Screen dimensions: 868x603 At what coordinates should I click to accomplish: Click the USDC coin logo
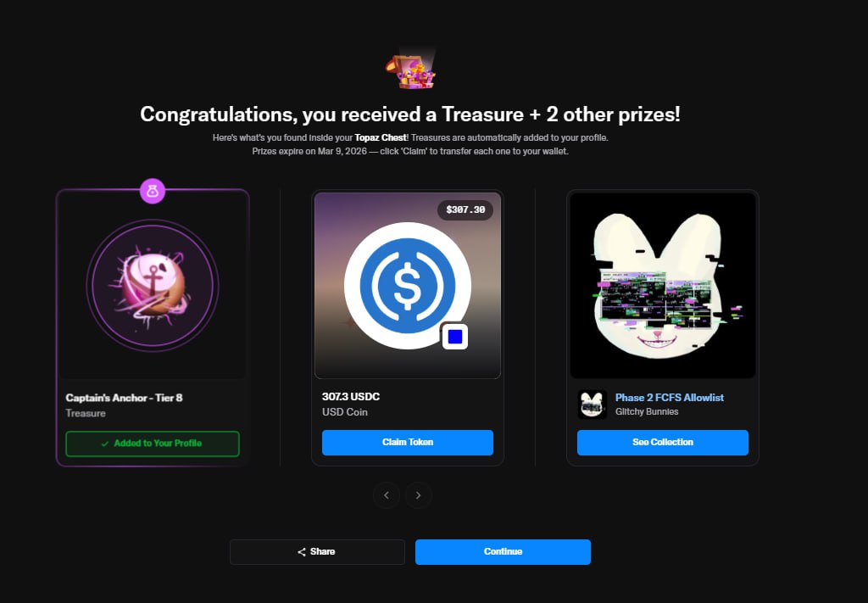pyautogui.click(x=408, y=286)
